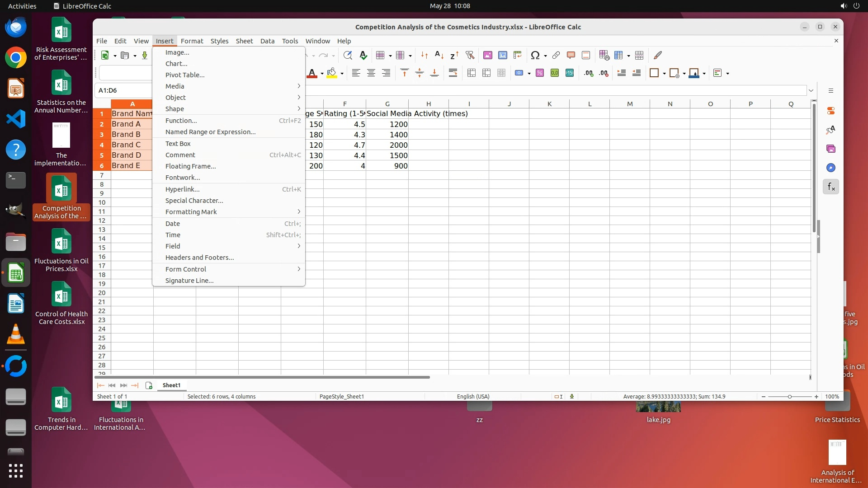Click the Add Decimal Place icon
Image resolution: width=868 pixels, height=488 pixels.
pyautogui.click(x=588, y=73)
